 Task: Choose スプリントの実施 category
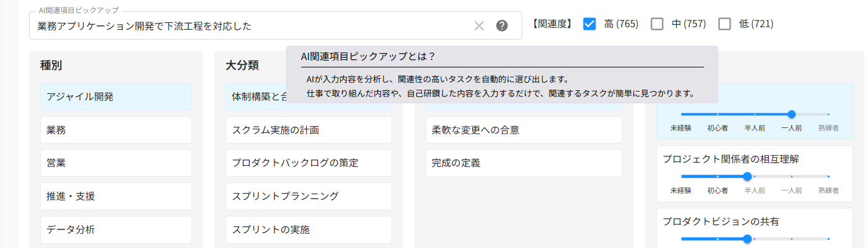[309, 229]
